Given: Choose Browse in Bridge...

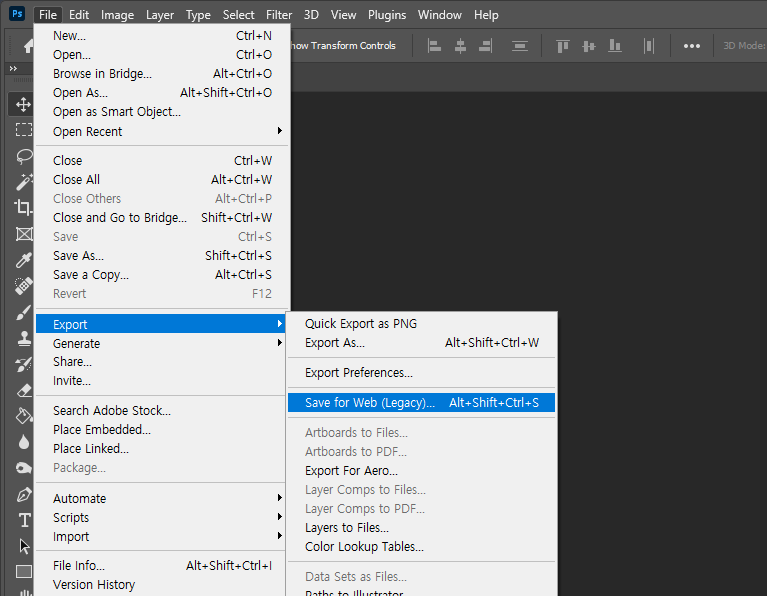Looking at the screenshot, I should (162, 73).
